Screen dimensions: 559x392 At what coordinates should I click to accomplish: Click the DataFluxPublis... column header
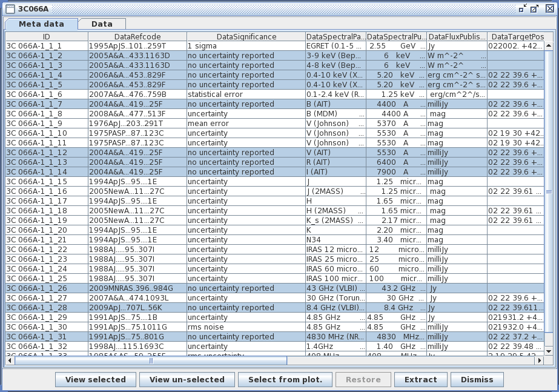tap(457, 37)
